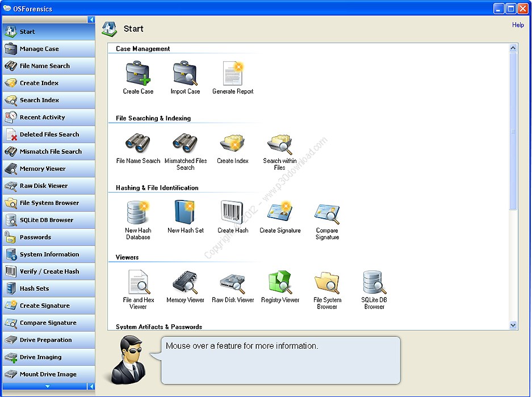The image size is (532, 397).
Task: Click SQLite DB Browser icon in Viewers
Action: point(375,282)
